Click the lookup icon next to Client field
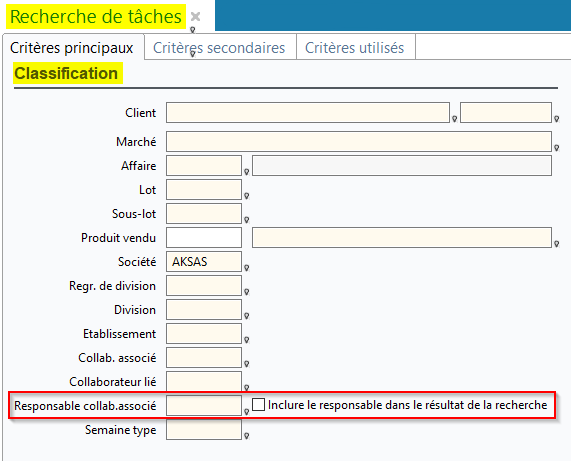Viewport: 571px width, 461px height. point(454,119)
